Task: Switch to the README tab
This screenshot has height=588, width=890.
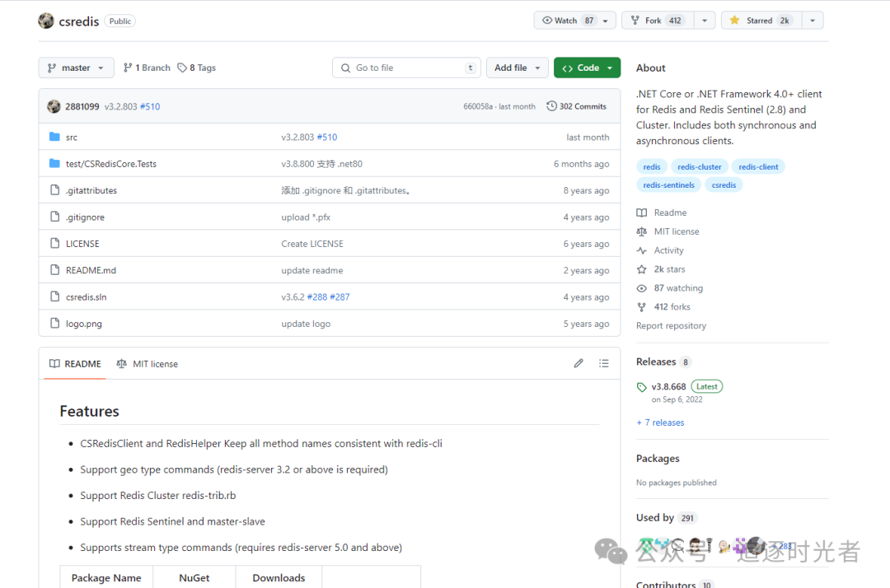Action: coord(75,364)
